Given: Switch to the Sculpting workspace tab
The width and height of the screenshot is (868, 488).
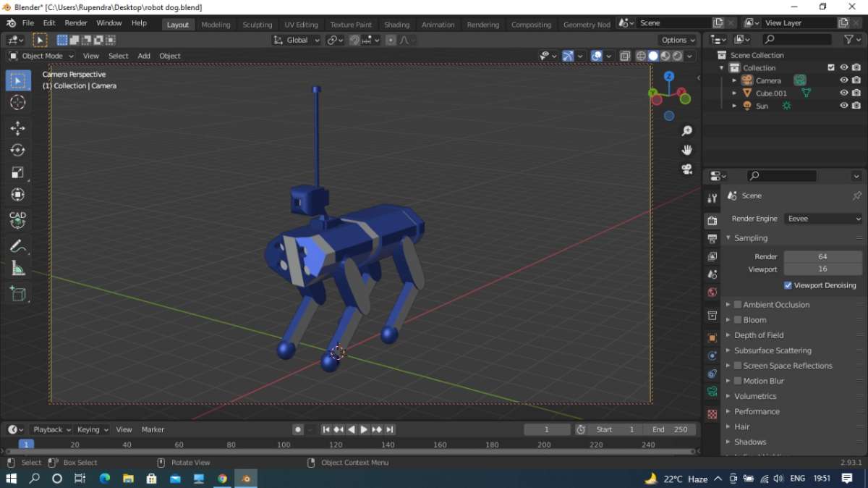Looking at the screenshot, I should (x=257, y=25).
